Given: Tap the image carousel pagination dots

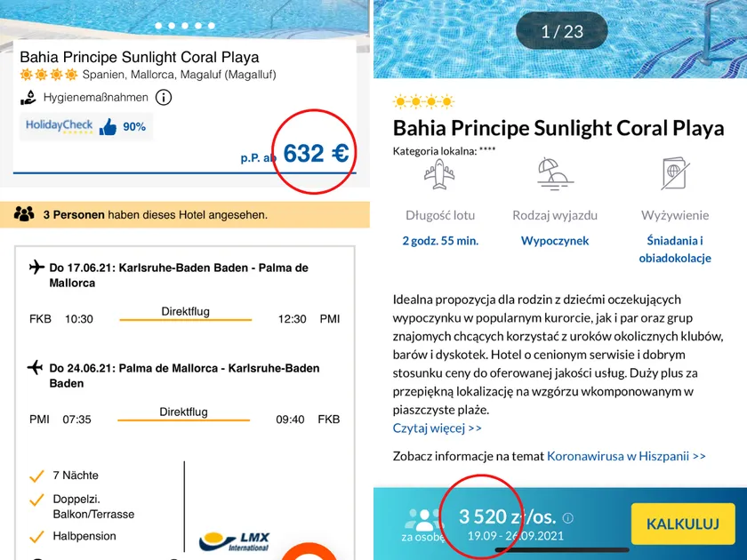Looking at the screenshot, I should click(x=185, y=26).
